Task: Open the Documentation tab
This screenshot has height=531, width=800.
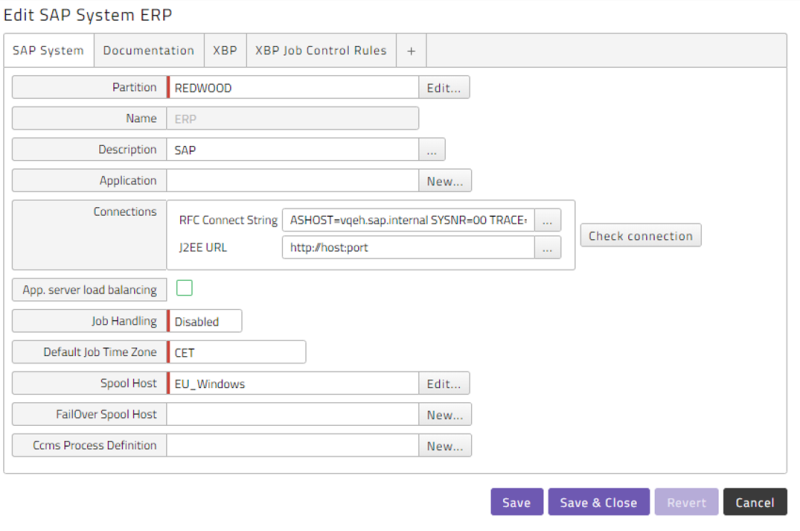Action: click(149, 50)
